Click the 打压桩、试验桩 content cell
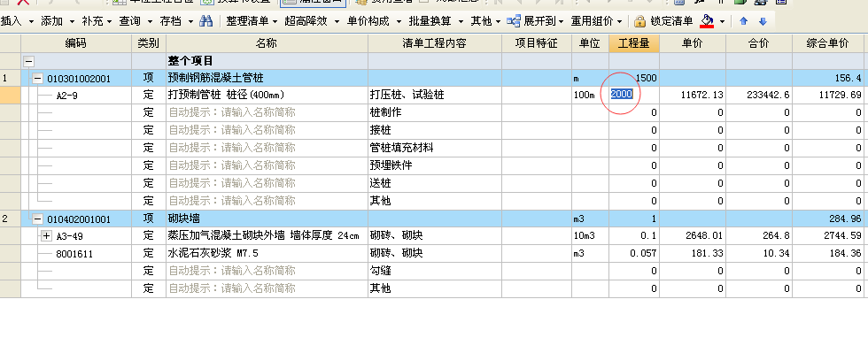 [x=435, y=96]
